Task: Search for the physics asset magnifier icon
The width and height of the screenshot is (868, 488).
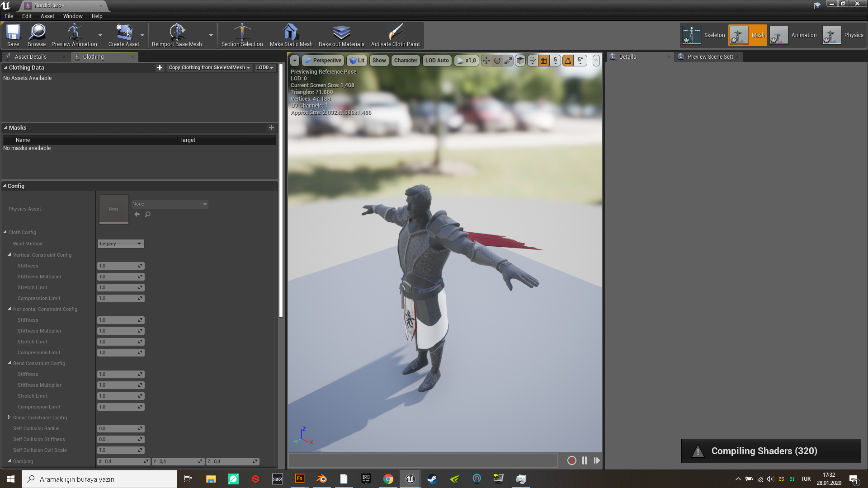Action: coord(148,214)
